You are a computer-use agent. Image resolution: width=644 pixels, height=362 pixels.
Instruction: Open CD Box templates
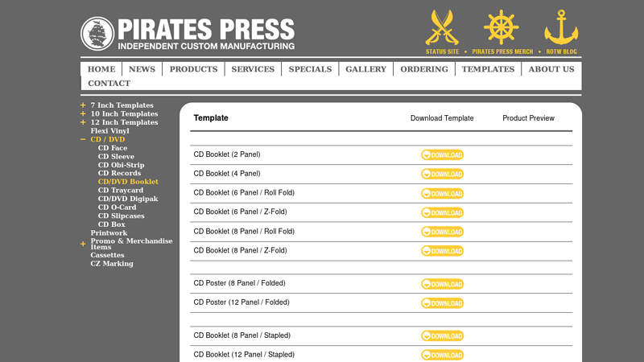coord(112,224)
